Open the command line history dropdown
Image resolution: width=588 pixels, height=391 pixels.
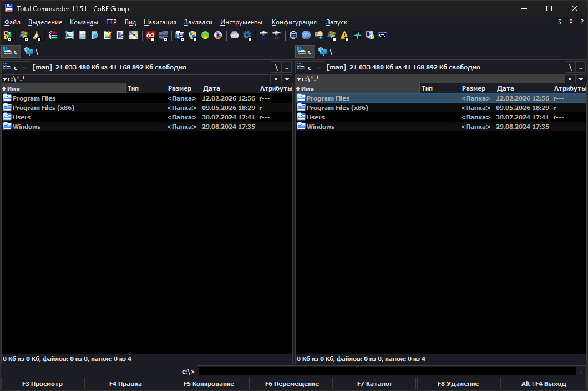tap(581, 372)
